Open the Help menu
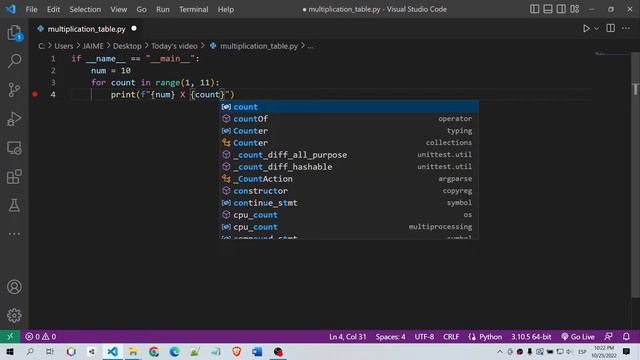The image size is (640, 360). tap(226, 9)
